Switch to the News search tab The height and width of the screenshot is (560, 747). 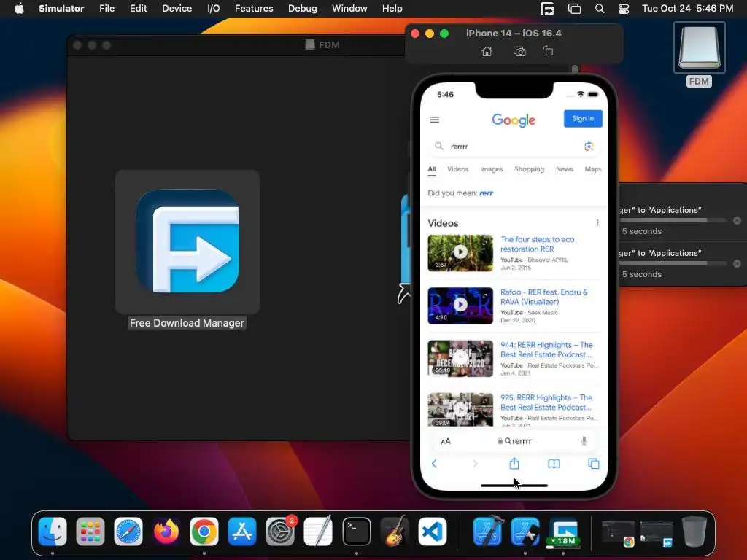tap(565, 169)
